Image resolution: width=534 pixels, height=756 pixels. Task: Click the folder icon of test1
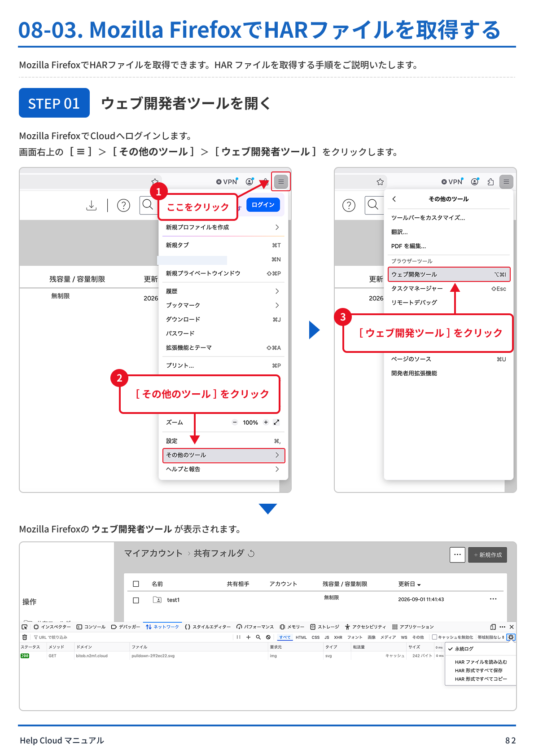click(x=157, y=600)
